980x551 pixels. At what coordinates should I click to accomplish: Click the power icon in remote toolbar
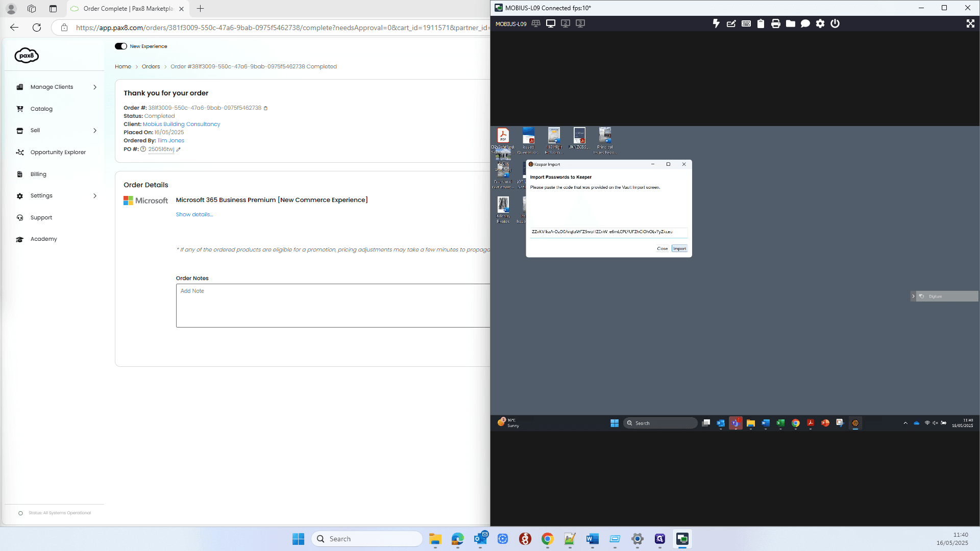[x=835, y=23]
